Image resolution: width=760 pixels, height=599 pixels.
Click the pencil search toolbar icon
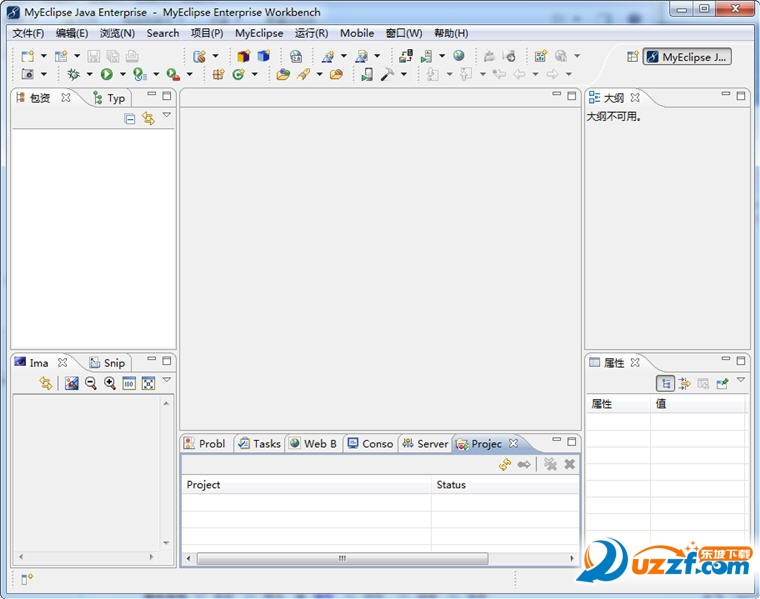point(303,74)
